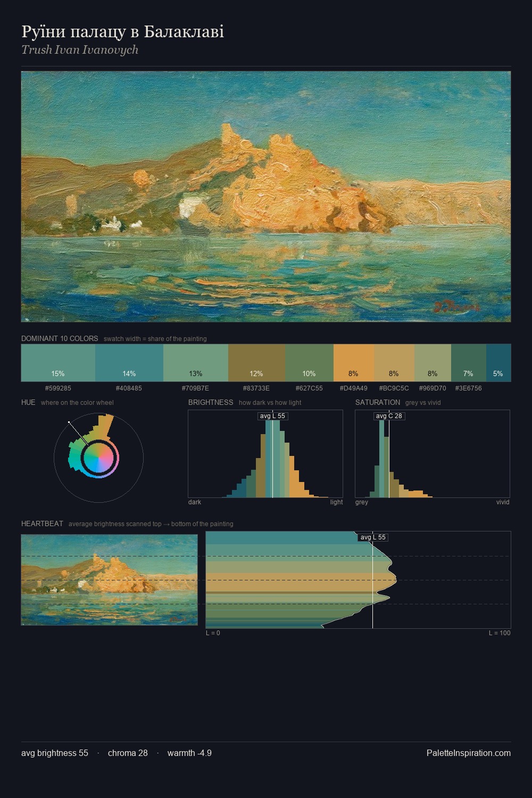Select the 13% swatch #709B7E
The image size is (532, 798).
tap(196, 363)
